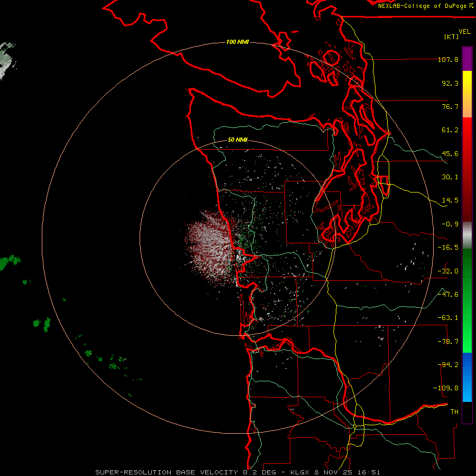Click the -94.2 velocity scale value
The image size is (476, 476).
(448, 365)
